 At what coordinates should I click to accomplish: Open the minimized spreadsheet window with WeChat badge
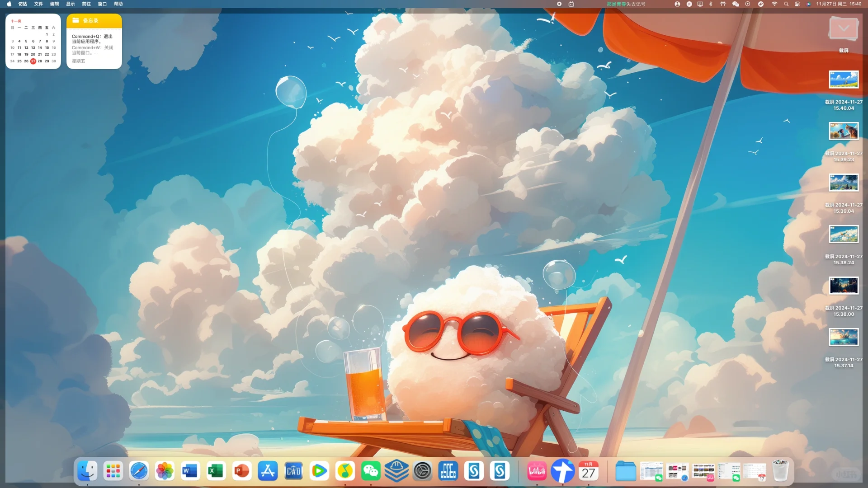651,471
